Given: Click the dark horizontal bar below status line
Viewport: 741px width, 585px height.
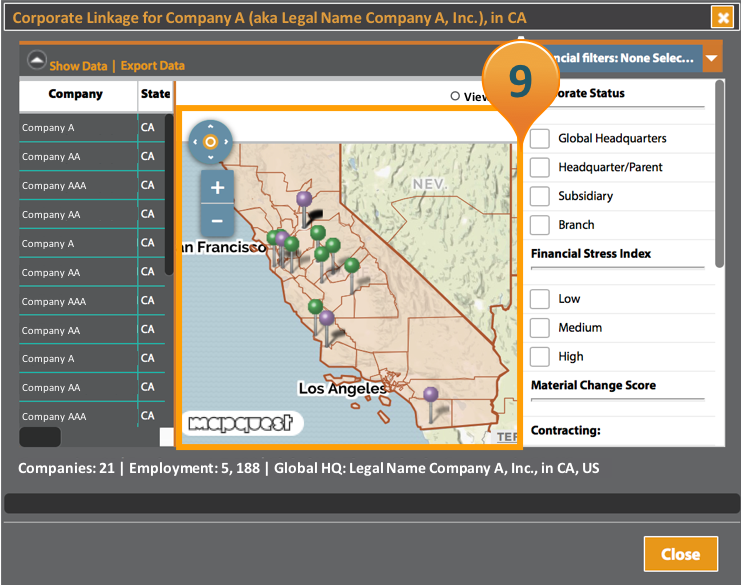Looking at the screenshot, I should click(372, 503).
